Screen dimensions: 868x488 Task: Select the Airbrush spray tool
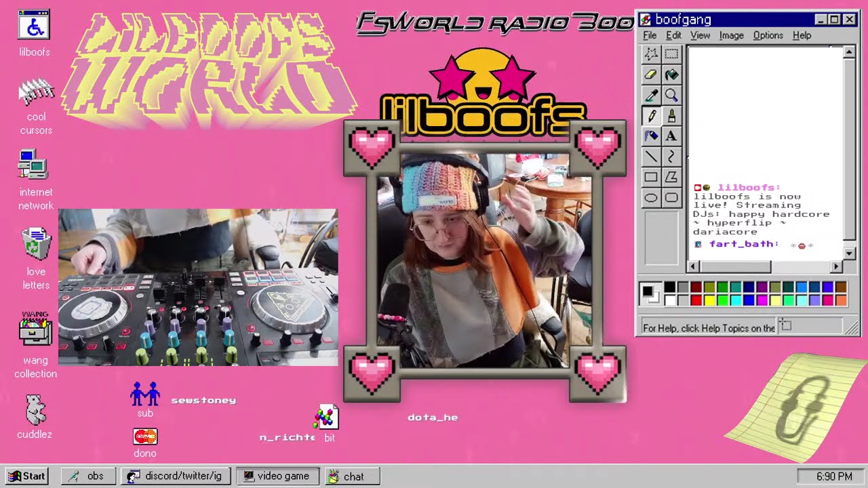pos(651,136)
